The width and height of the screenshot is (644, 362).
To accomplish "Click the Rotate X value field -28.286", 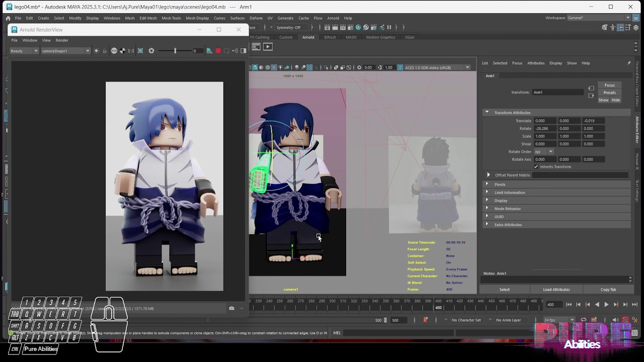I will (545, 129).
